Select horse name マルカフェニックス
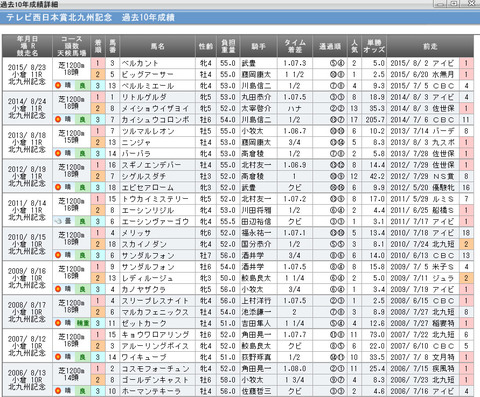The width and height of the screenshot is (480, 397). click(155, 312)
